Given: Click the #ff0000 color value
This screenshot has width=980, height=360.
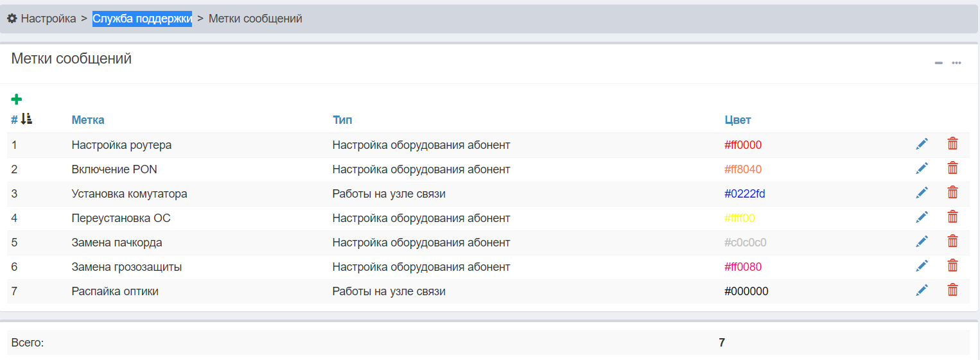Looking at the screenshot, I should [743, 145].
